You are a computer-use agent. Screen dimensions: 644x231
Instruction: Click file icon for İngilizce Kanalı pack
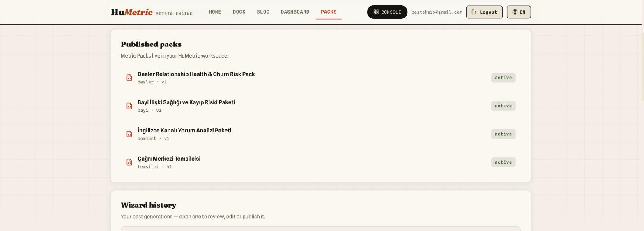pyautogui.click(x=129, y=134)
